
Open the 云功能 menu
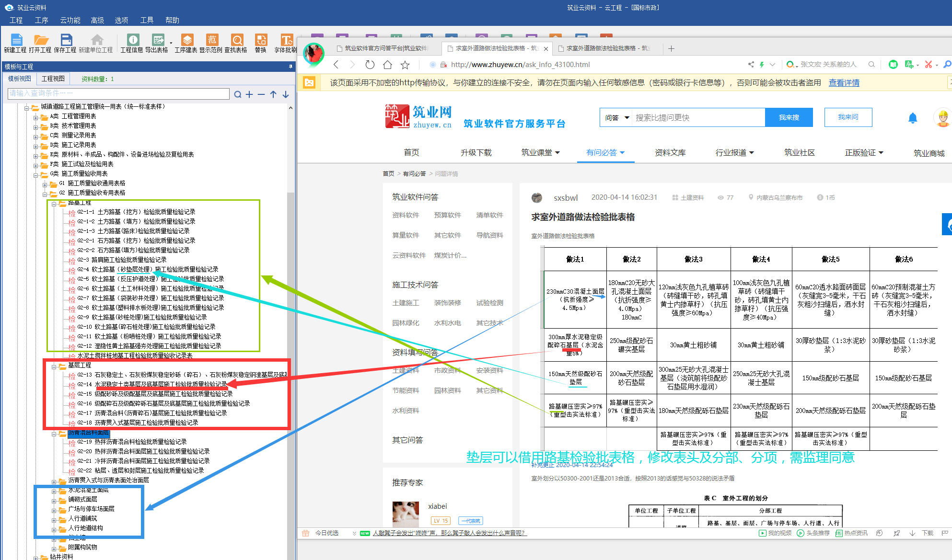pos(70,20)
